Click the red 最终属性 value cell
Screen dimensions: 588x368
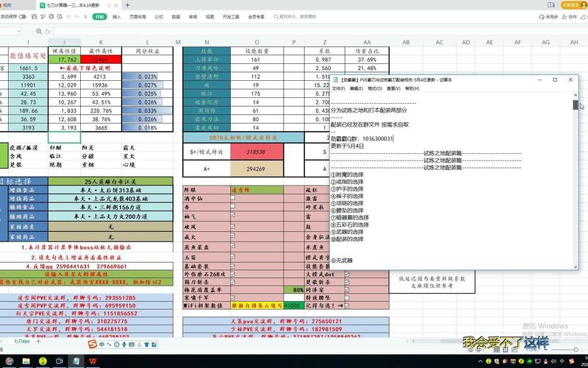(x=101, y=60)
